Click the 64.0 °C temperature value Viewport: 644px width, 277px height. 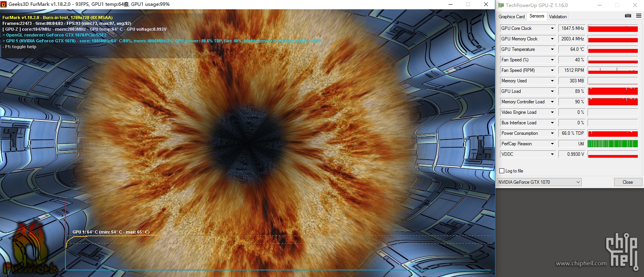(572, 49)
